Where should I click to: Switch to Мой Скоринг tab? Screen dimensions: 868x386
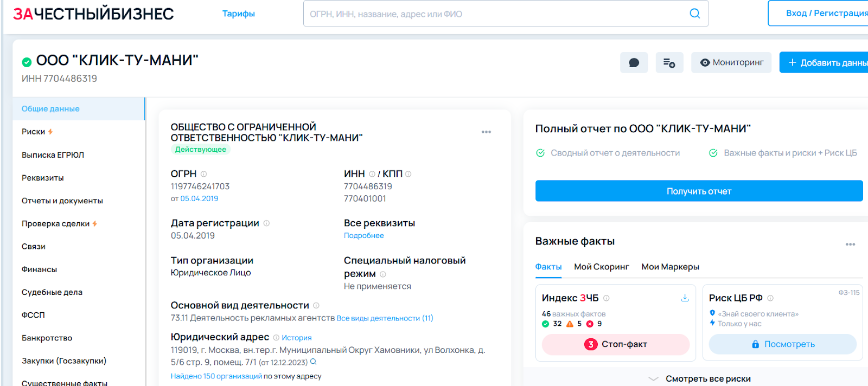click(x=601, y=267)
